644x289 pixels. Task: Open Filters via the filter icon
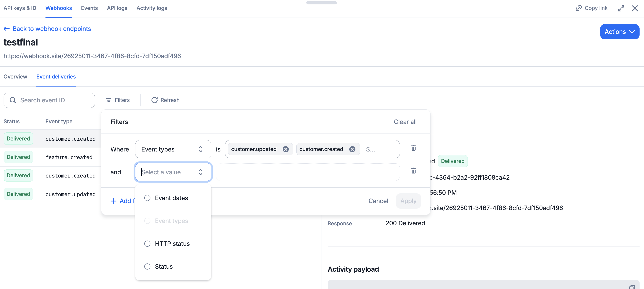pos(109,100)
